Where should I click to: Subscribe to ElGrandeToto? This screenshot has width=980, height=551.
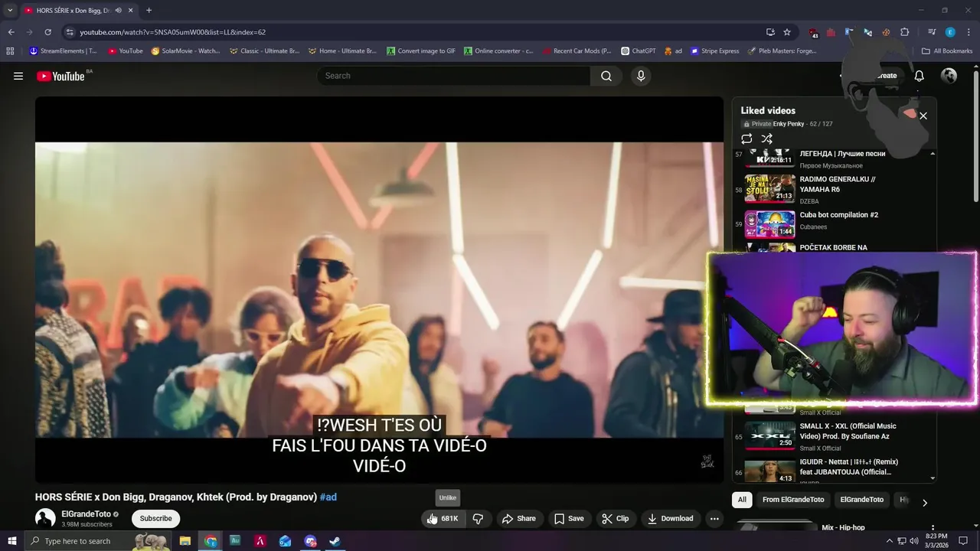(x=155, y=519)
